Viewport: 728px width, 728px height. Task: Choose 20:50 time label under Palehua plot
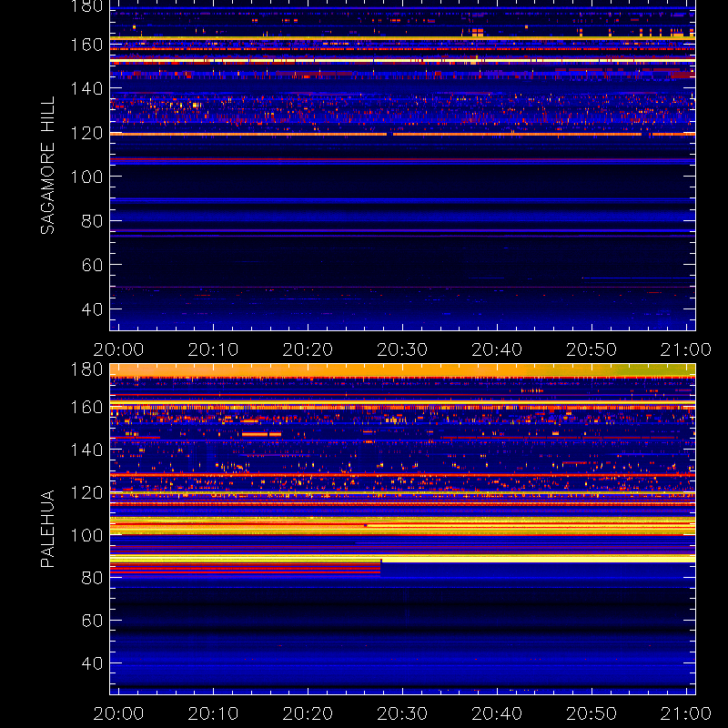[x=591, y=713]
